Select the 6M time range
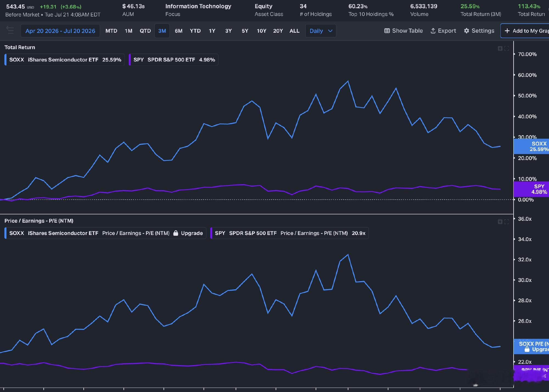Viewport: 549px width, 392px height. [179, 31]
